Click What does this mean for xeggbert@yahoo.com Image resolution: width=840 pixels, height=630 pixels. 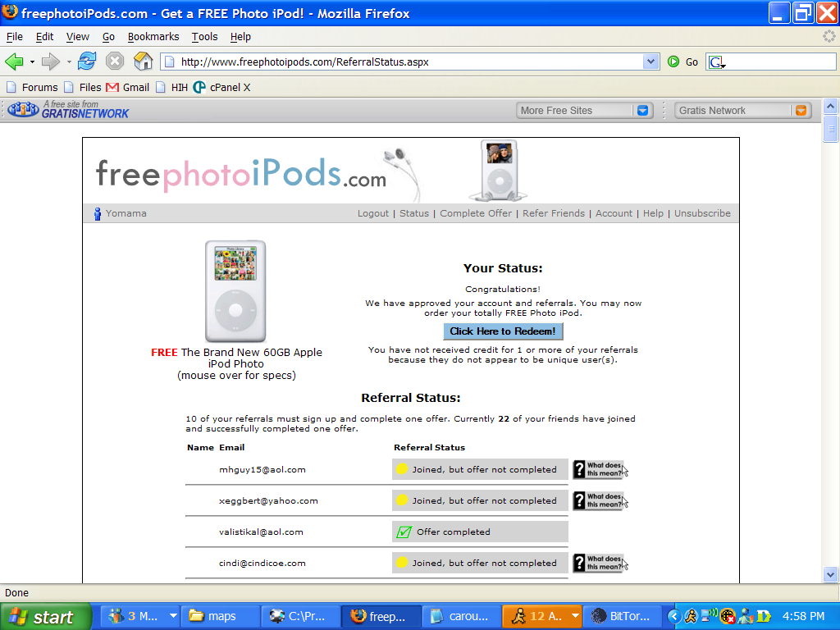pos(599,500)
